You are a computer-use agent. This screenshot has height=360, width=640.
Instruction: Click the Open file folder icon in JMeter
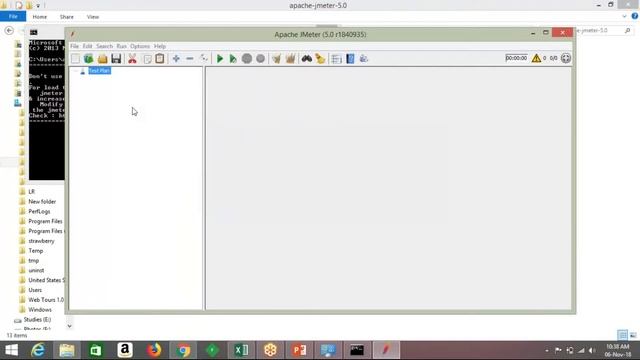click(102, 58)
